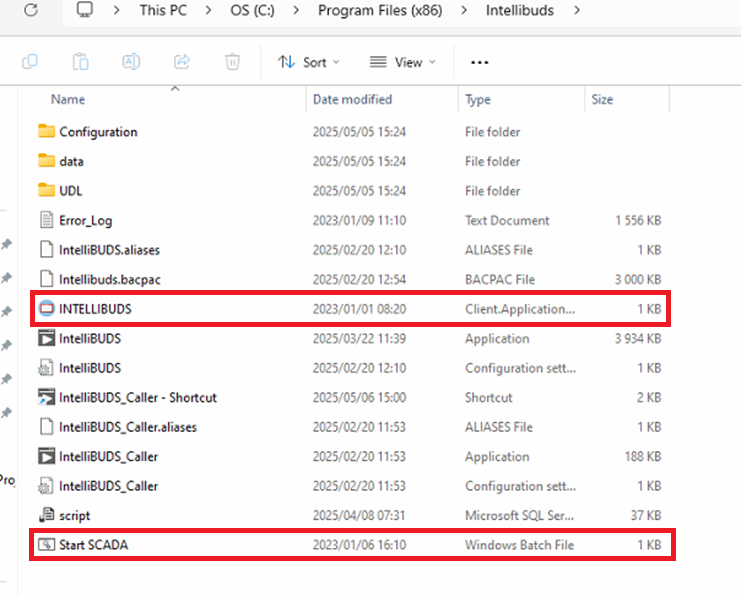
Task: Expand chevron after OS (C:) in breadcrumb
Action: [296, 10]
